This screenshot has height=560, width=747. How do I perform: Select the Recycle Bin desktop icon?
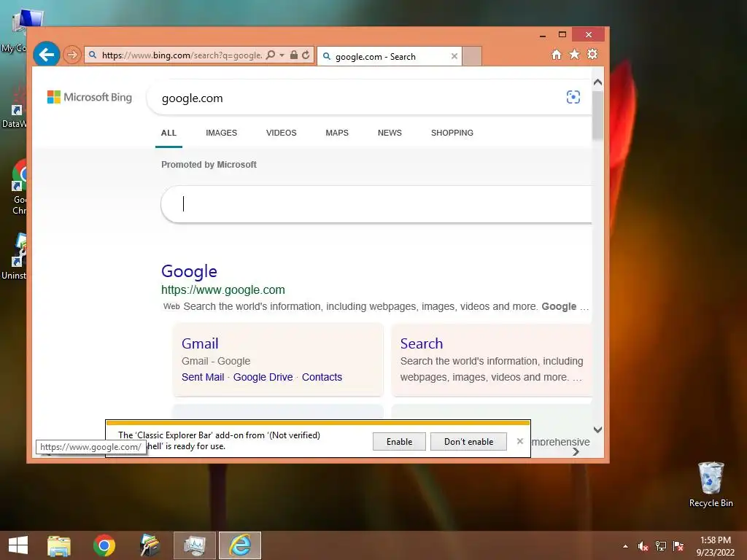(711, 484)
